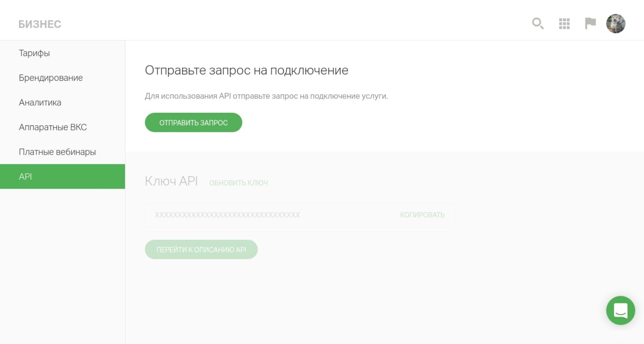Open the apps grid menu icon
Viewport: 644px width, 344px height.
tap(564, 24)
